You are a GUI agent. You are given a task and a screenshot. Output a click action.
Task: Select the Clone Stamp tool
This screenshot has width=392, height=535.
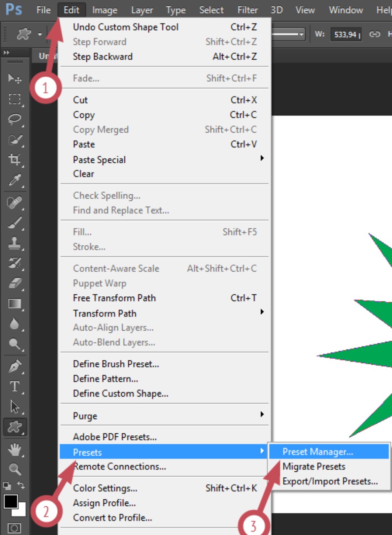pyautogui.click(x=15, y=243)
